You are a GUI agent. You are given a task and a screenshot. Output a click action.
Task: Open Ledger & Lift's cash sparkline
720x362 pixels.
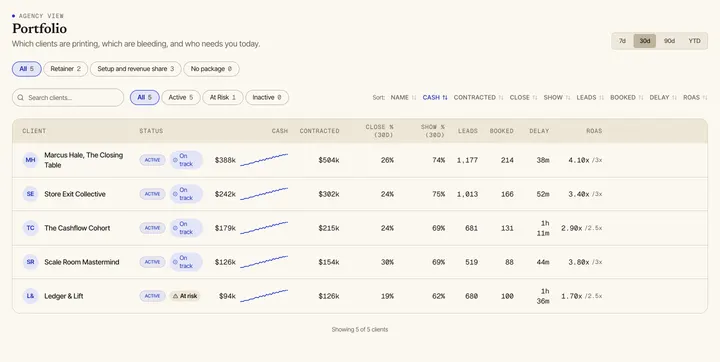tap(264, 296)
